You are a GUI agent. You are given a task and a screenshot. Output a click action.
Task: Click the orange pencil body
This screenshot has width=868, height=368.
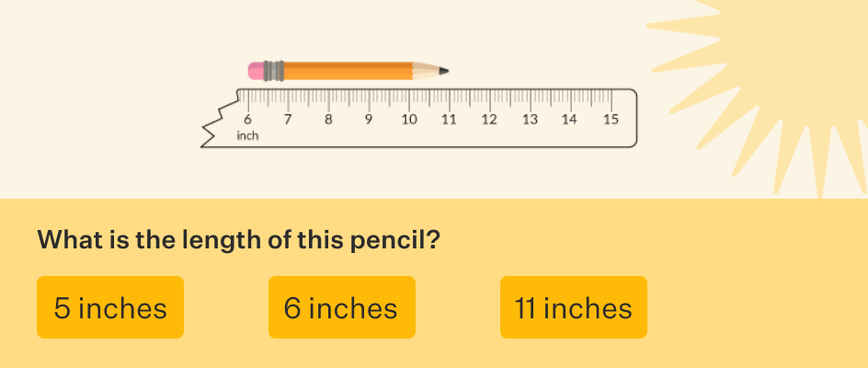(x=348, y=71)
